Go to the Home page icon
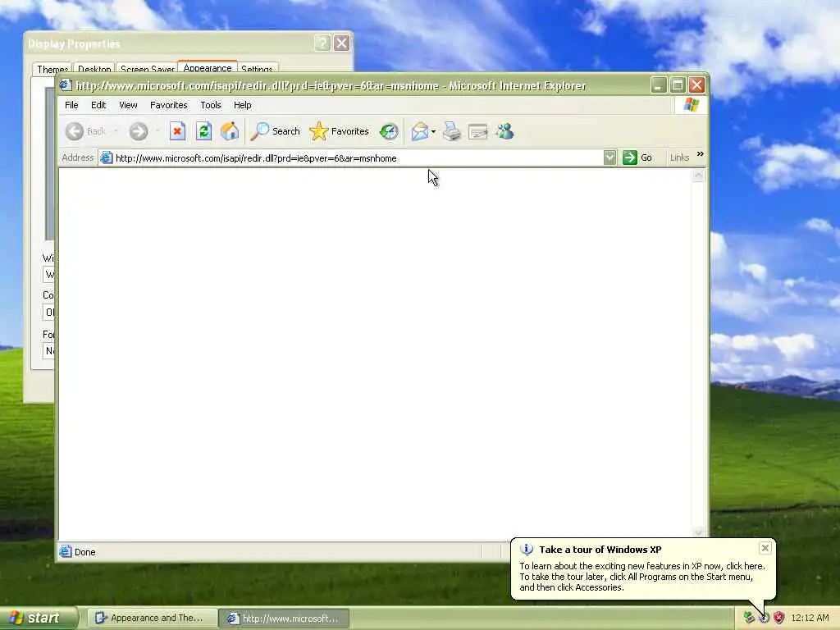 tap(230, 131)
